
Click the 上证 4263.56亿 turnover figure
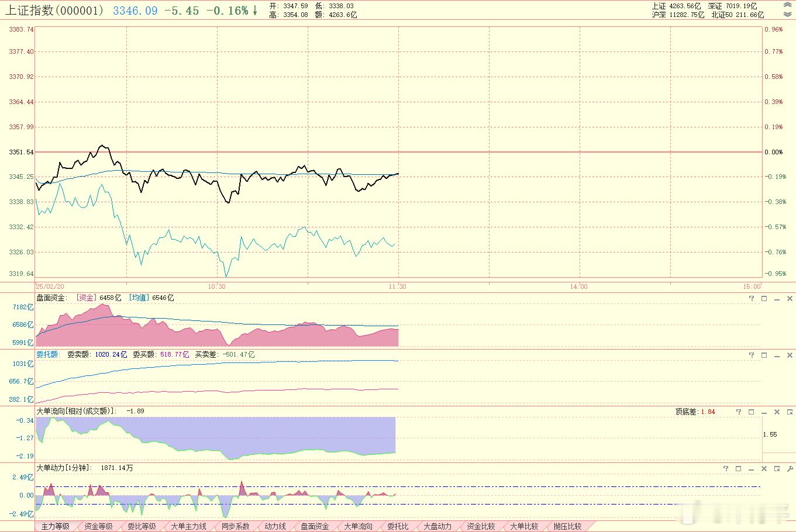click(x=676, y=6)
